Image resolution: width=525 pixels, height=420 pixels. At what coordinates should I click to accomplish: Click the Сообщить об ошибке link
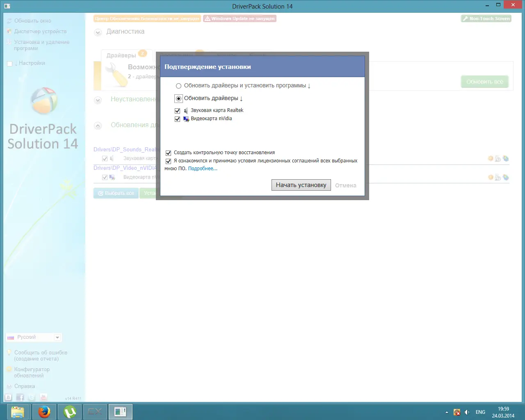click(41, 356)
